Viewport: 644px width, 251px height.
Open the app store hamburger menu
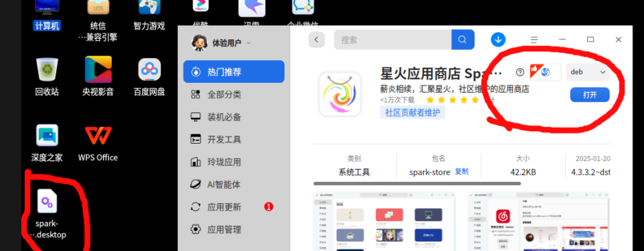point(534,40)
